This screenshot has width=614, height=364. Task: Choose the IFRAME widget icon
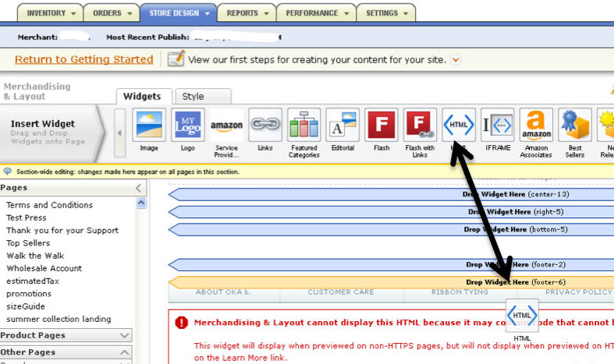497,125
